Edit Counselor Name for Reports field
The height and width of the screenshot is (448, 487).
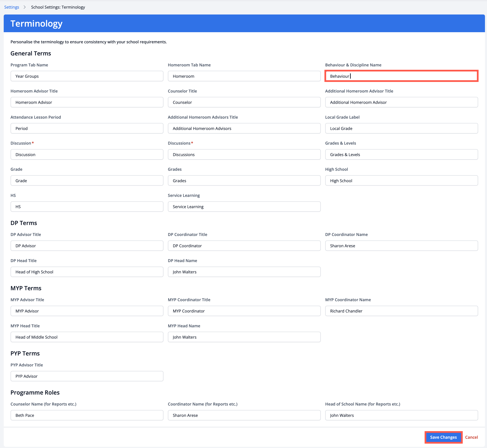[87, 415]
